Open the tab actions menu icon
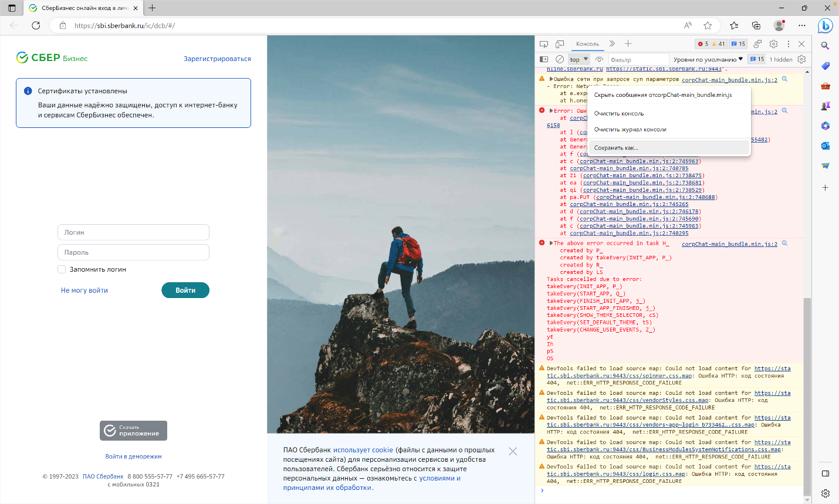 pos(12,8)
